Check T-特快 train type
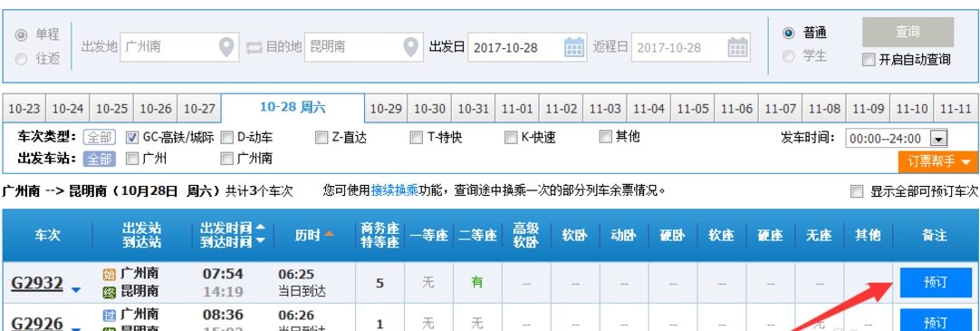This screenshot has width=980, height=331. [417, 137]
